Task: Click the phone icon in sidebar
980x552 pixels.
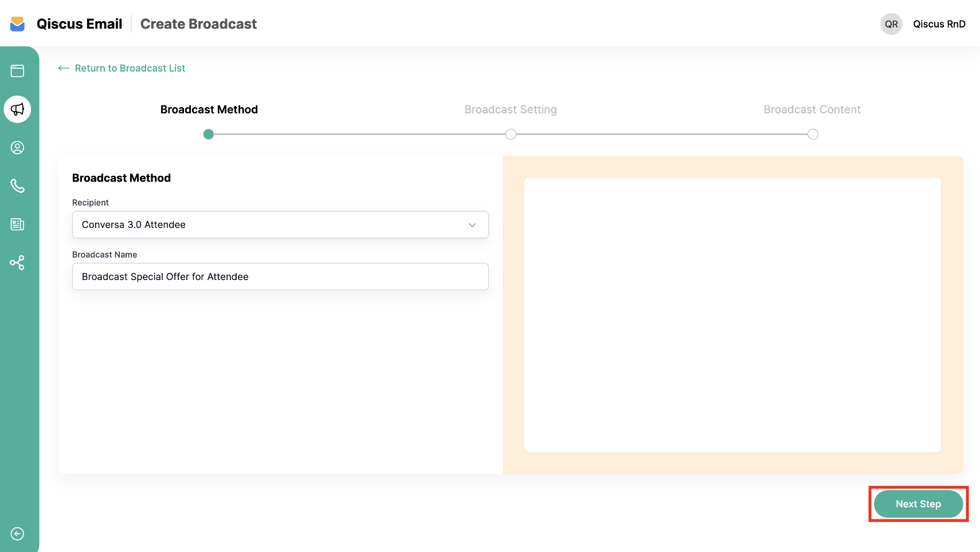Action: [17, 186]
